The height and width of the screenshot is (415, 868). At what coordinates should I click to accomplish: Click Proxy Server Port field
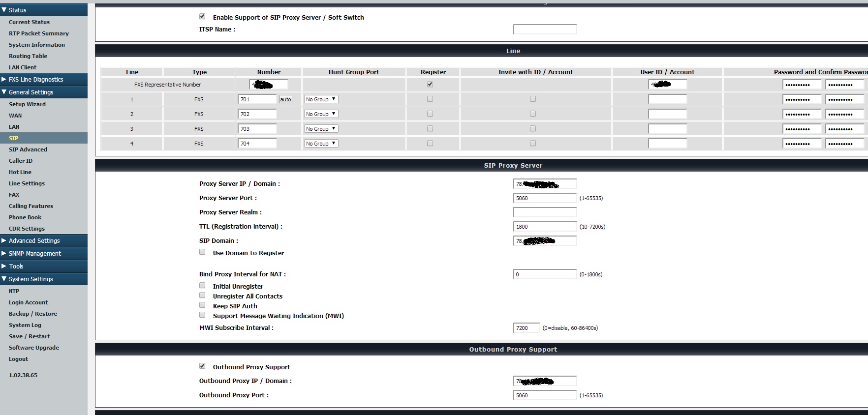pyautogui.click(x=545, y=198)
